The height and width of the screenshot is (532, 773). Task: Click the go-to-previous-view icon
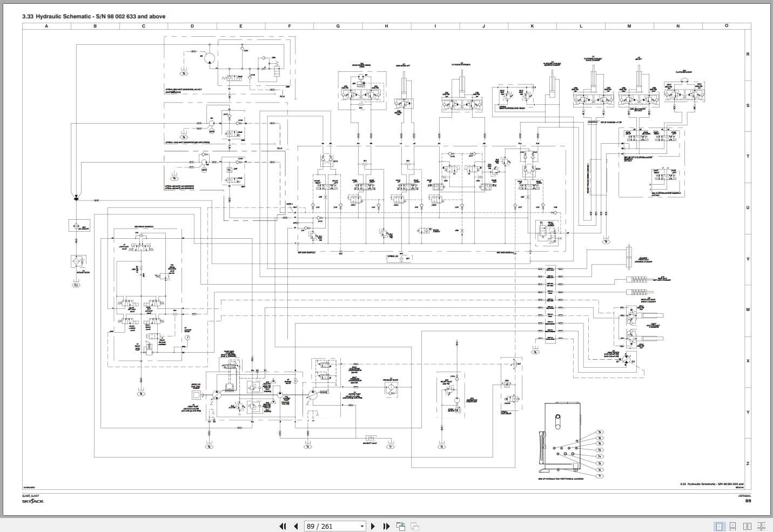[401, 526]
